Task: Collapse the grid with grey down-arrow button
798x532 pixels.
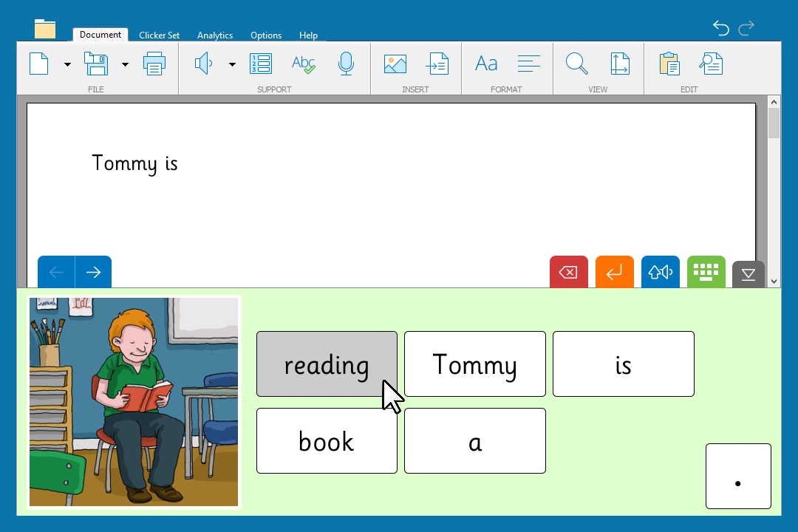Action: pos(748,274)
